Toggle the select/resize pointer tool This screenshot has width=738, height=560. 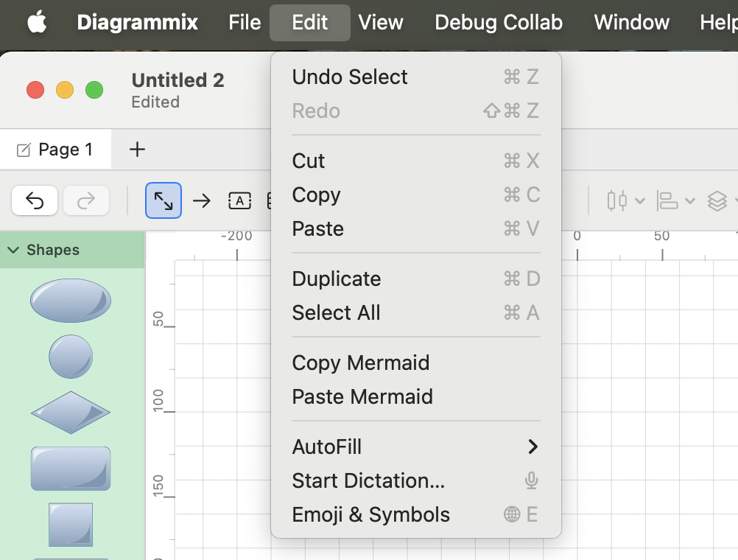click(164, 200)
